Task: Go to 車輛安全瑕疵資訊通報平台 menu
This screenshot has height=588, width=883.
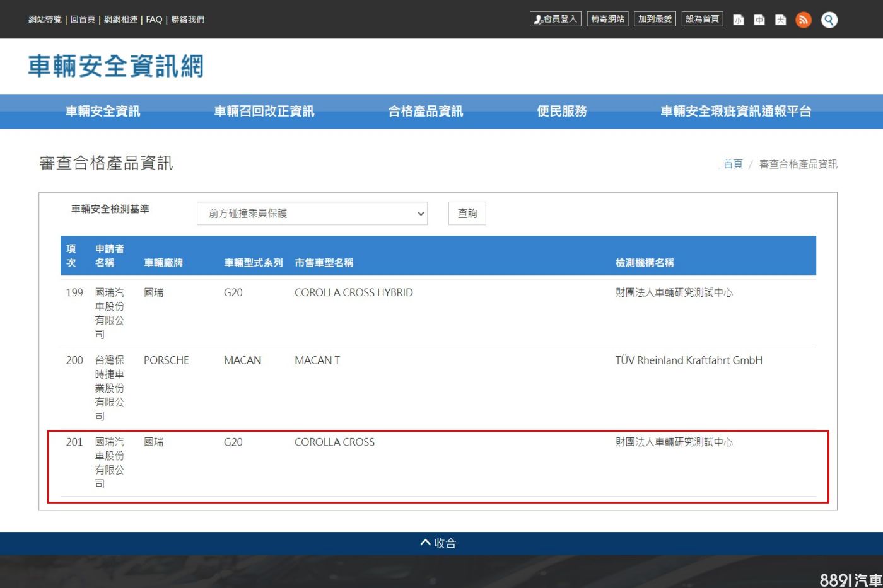Action: click(735, 112)
